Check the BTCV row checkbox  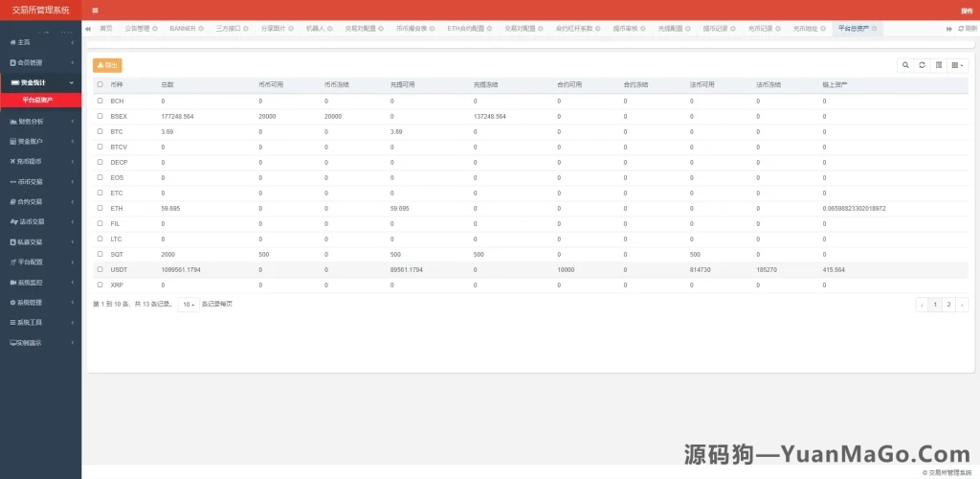click(x=100, y=147)
